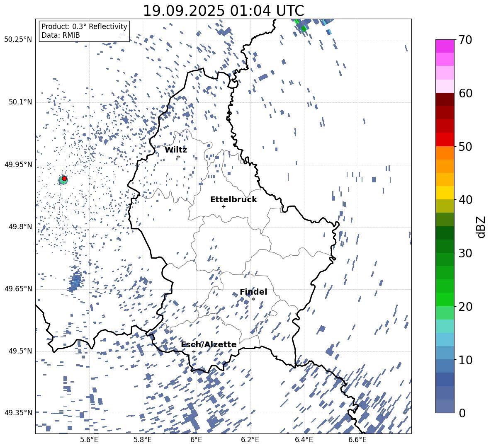Click the Findel city label

tap(253, 292)
